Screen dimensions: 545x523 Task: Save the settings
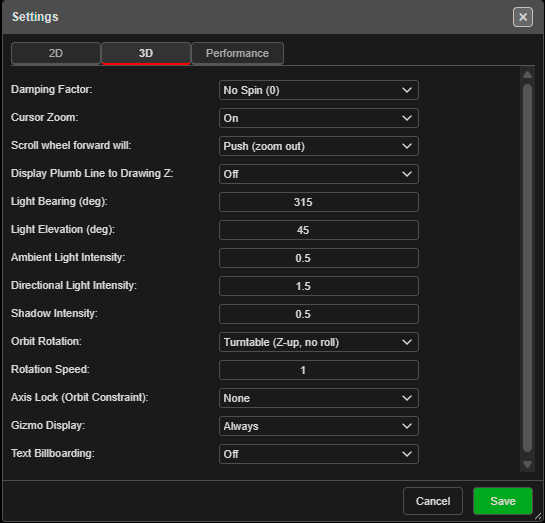(x=503, y=501)
